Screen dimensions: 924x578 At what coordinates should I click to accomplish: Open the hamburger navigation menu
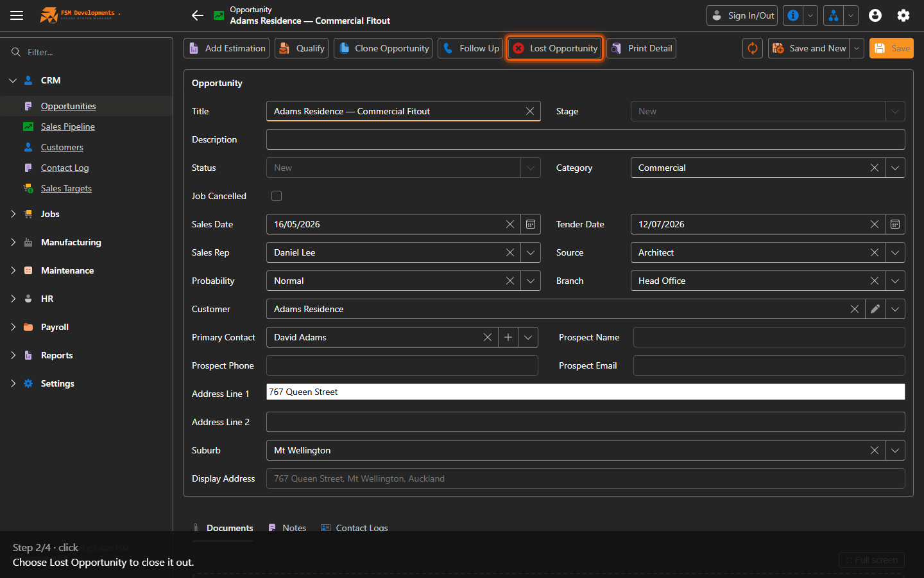pyautogui.click(x=17, y=15)
